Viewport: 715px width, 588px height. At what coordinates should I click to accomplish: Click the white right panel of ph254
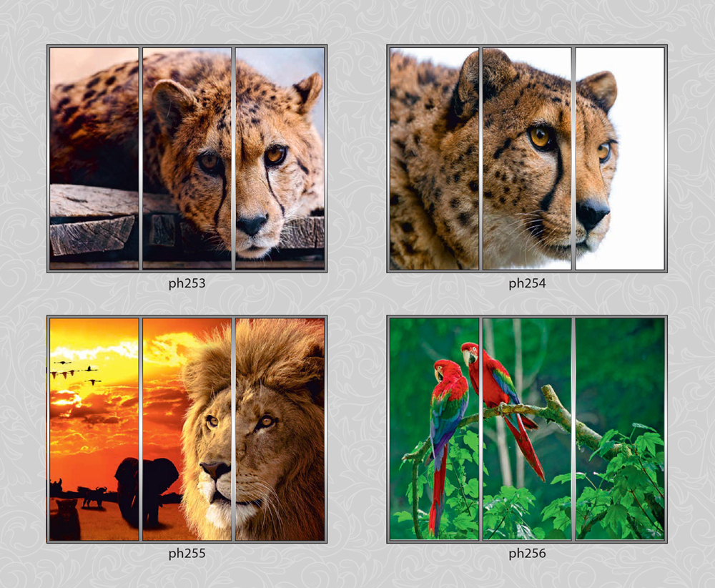point(620,159)
